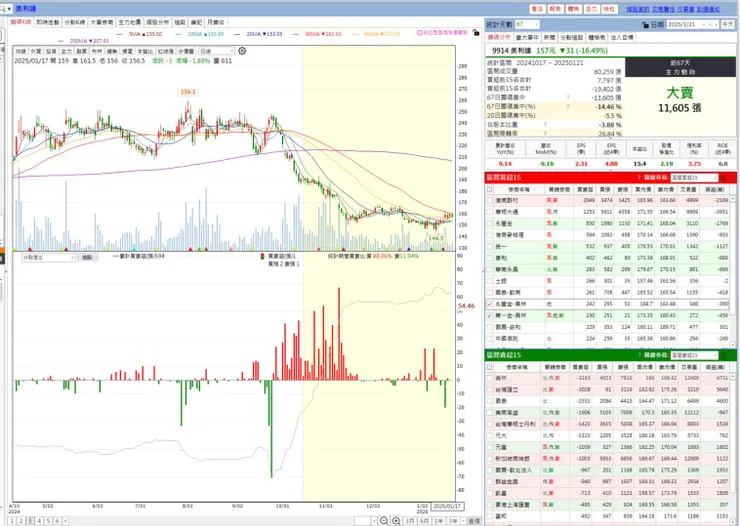Screen dimensions: 740x526
Task: Open 關鍵券商 dropdown in 區間買超15 header
Action: (694, 177)
